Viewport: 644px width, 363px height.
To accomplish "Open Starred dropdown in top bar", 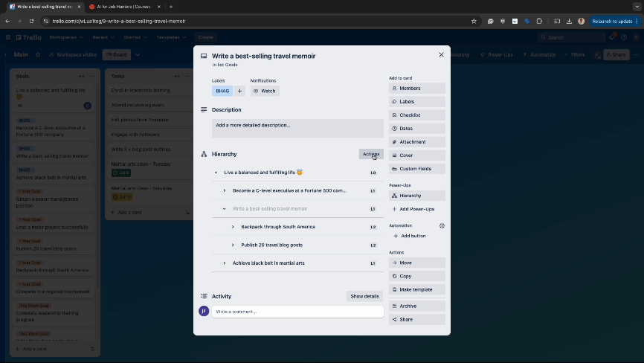I will pyautogui.click(x=135, y=37).
